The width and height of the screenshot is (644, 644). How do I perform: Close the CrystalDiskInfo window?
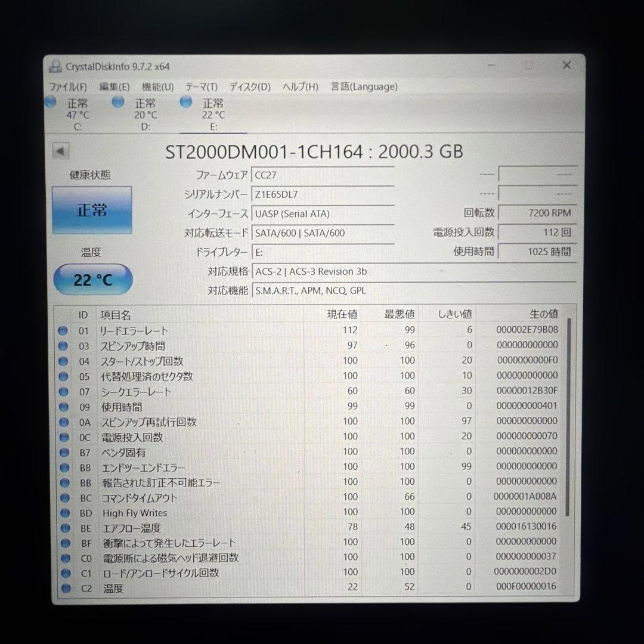566,65
